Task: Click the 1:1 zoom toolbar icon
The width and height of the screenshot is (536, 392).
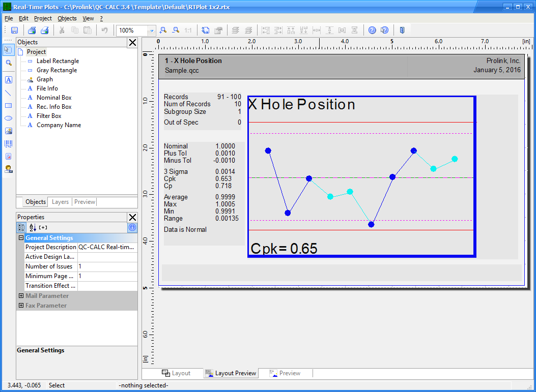Action: [x=187, y=30]
